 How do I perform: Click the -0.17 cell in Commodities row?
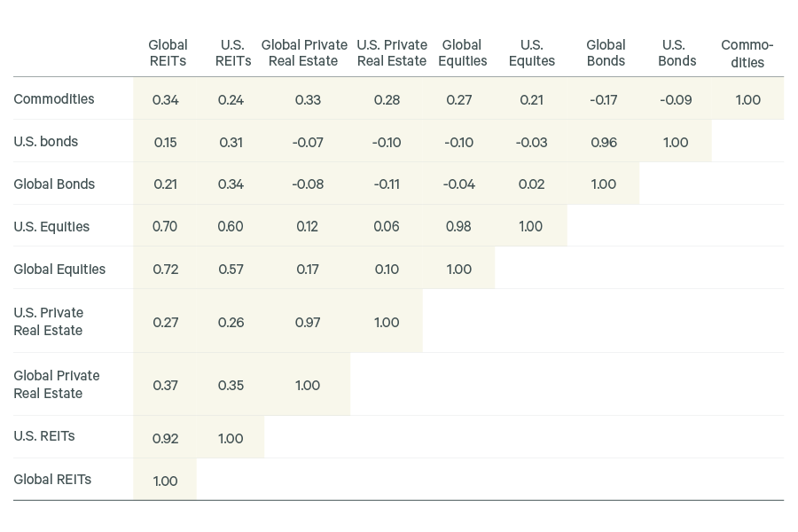click(x=604, y=100)
